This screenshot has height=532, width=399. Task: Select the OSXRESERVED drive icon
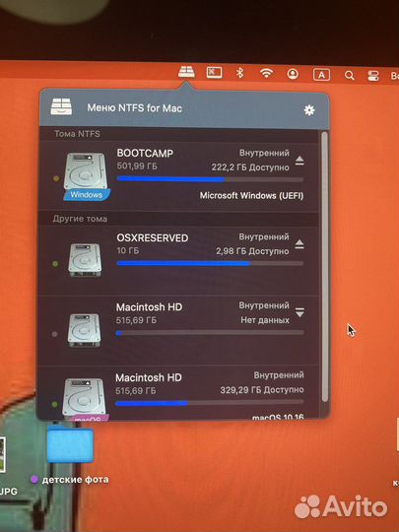point(85,259)
